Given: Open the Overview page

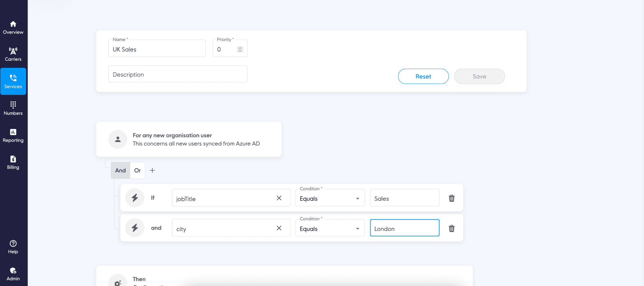Looking at the screenshot, I should pyautogui.click(x=13, y=27).
